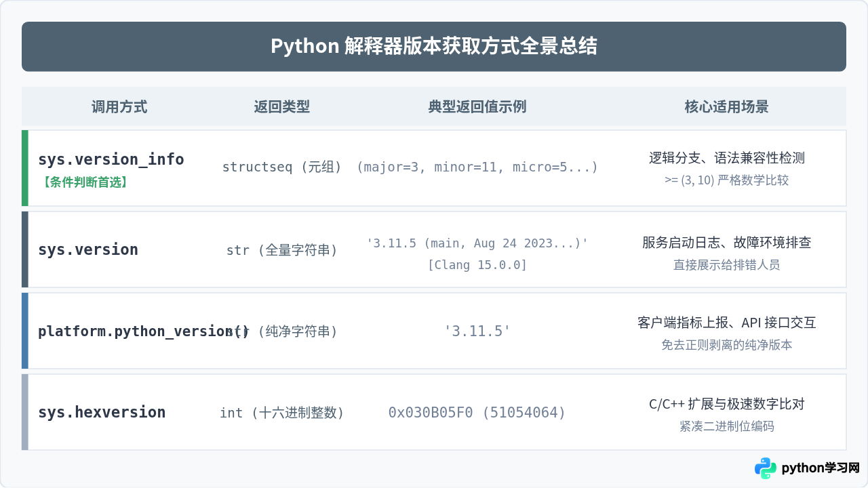Image resolution: width=868 pixels, height=488 pixels.
Task: Click the "直接展示给排错人员" note
Action: (x=727, y=264)
